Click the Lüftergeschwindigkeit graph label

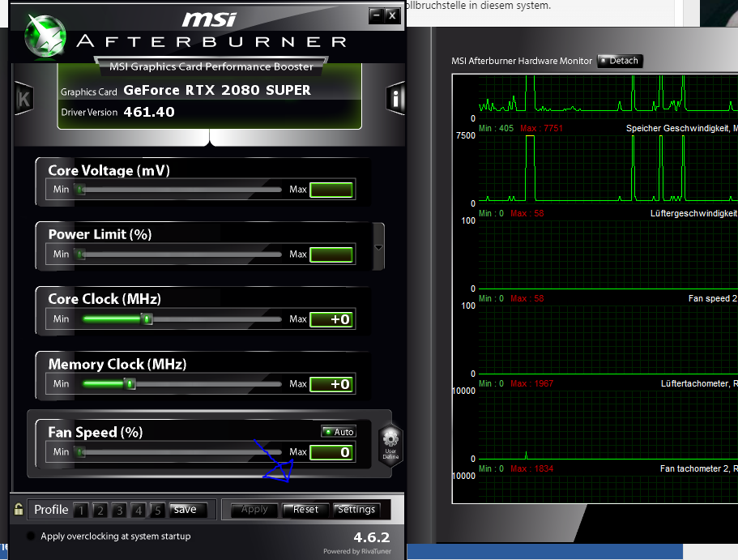693,213
